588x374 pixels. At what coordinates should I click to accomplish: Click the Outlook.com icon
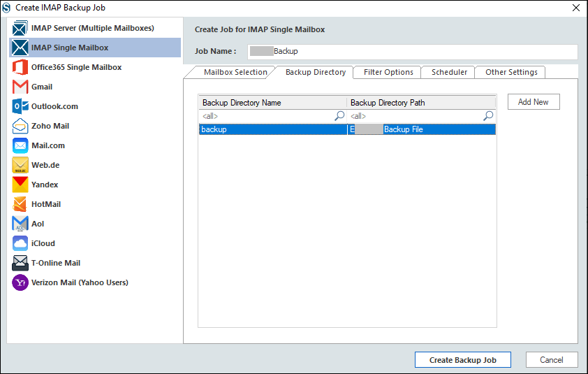coord(20,106)
